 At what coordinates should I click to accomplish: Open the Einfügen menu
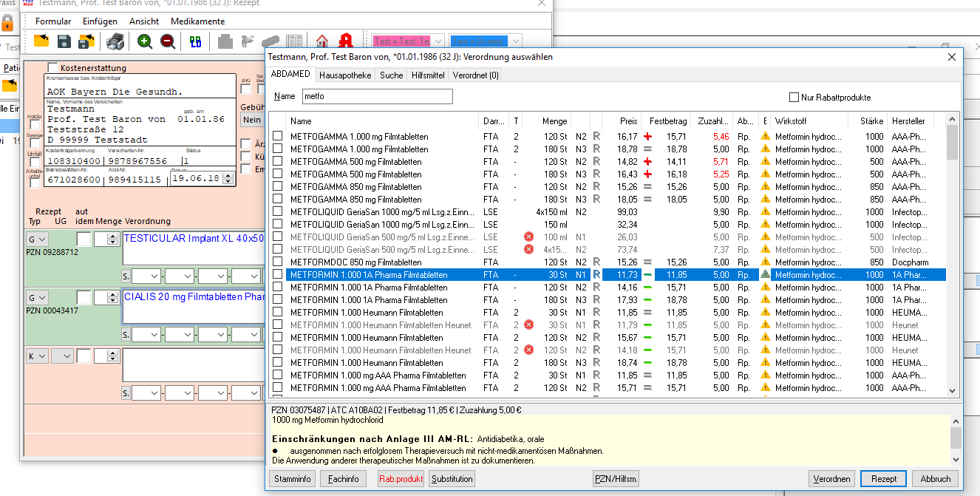[100, 21]
